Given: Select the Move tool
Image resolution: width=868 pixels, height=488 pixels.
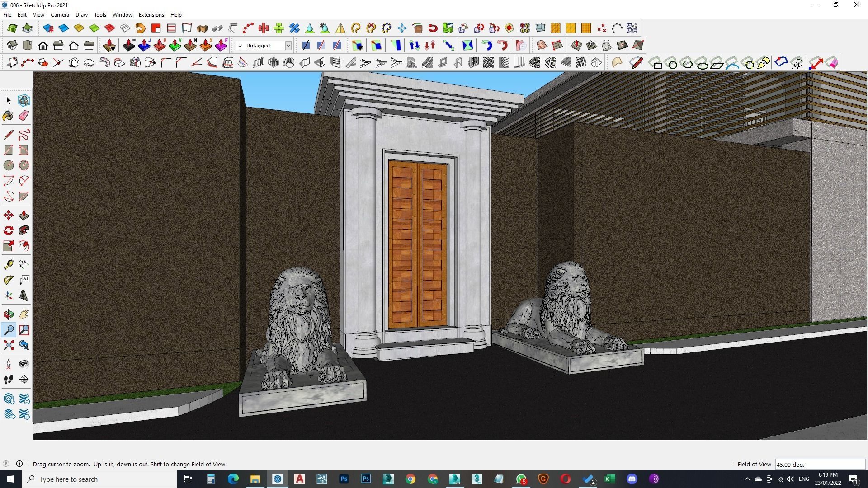Looking at the screenshot, I should tap(9, 215).
